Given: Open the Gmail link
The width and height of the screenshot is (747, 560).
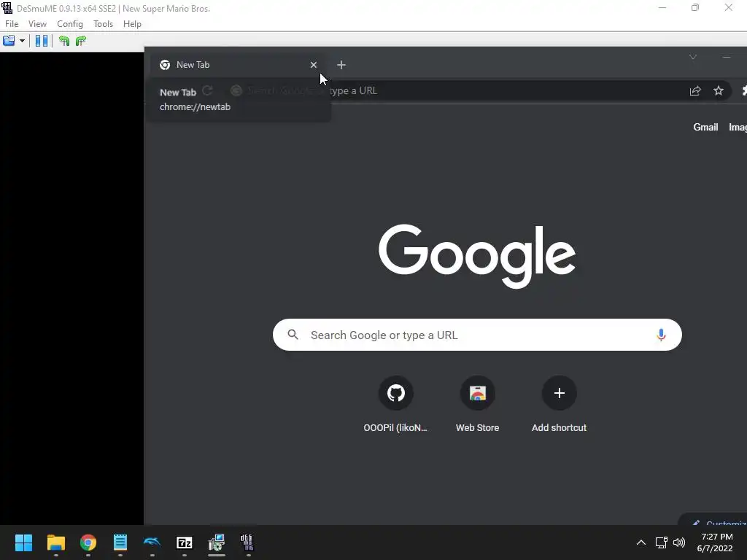Looking at the screenshot, I should coord(705,127).
